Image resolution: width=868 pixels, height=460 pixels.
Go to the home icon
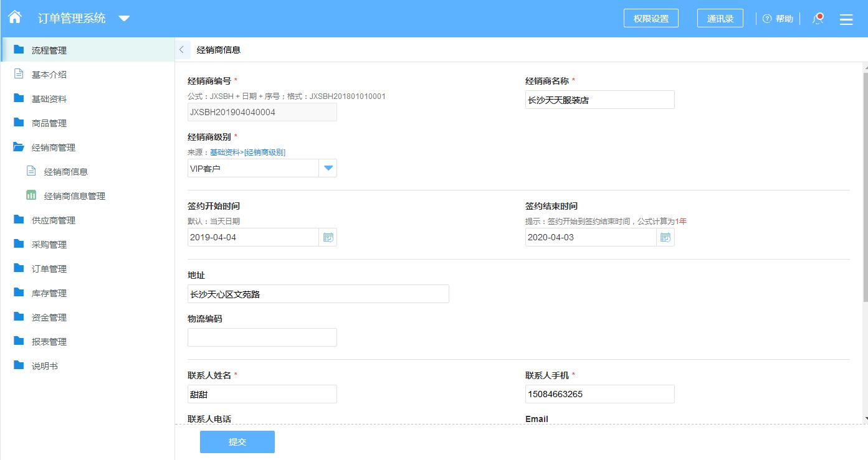tap(15, 17)
